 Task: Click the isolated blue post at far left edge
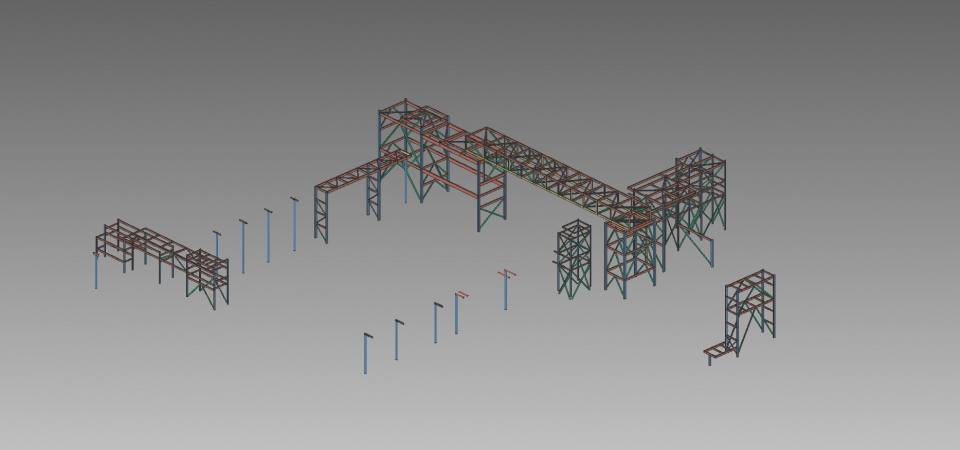pos(96,271)
